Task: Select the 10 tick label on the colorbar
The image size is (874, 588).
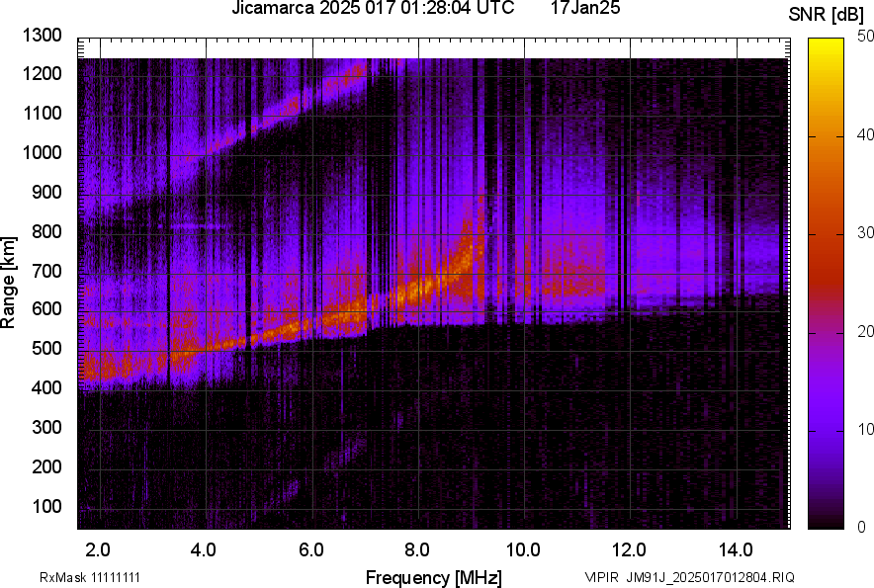Action: pyautogui.click(x=866, y=429)
